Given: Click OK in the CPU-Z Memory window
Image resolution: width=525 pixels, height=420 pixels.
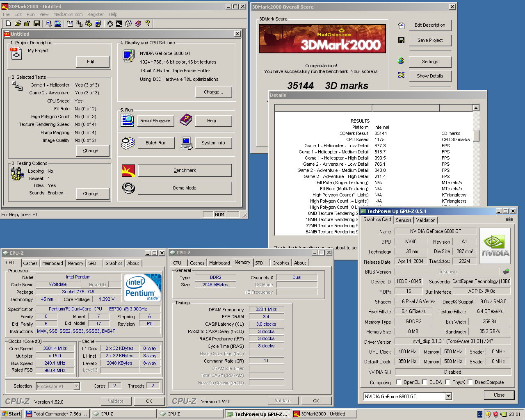Looking at the screenshot, I should tap(316, 401).
